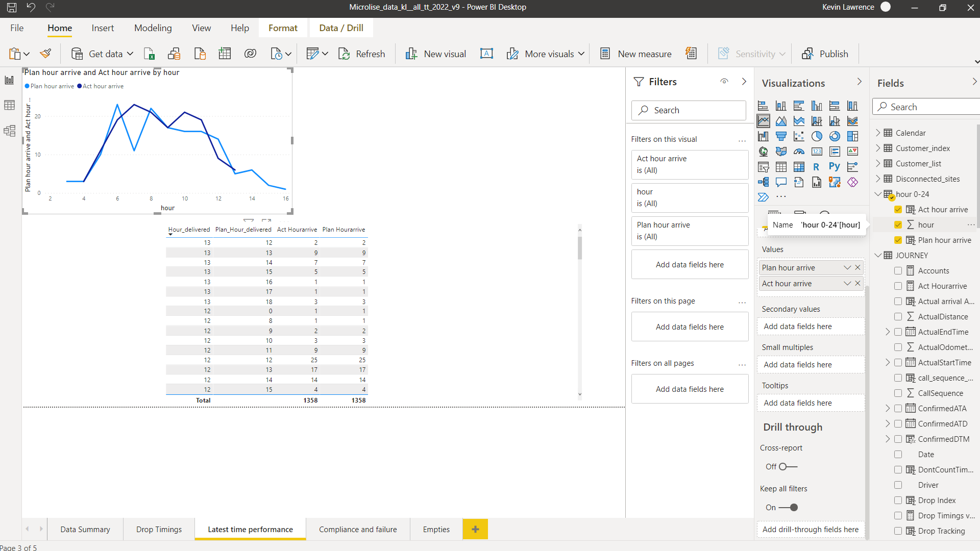Switch to Model view in left sidebar

pyautogui.click(x=9, y=131)
